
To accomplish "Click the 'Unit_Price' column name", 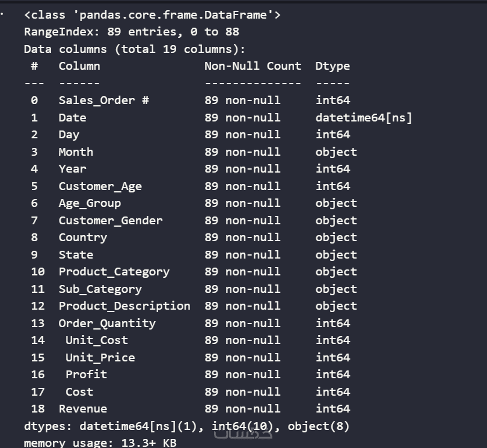I will click(x=100, y=357).
